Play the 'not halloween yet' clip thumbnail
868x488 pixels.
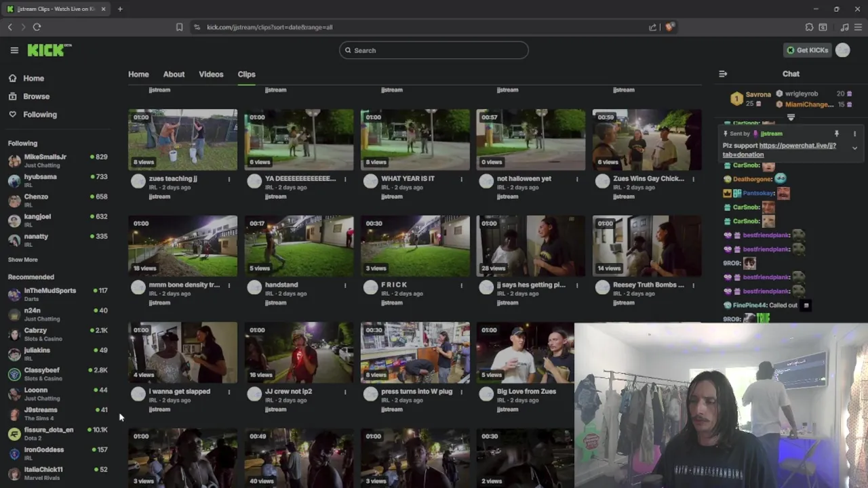click(x=531, y=140)
